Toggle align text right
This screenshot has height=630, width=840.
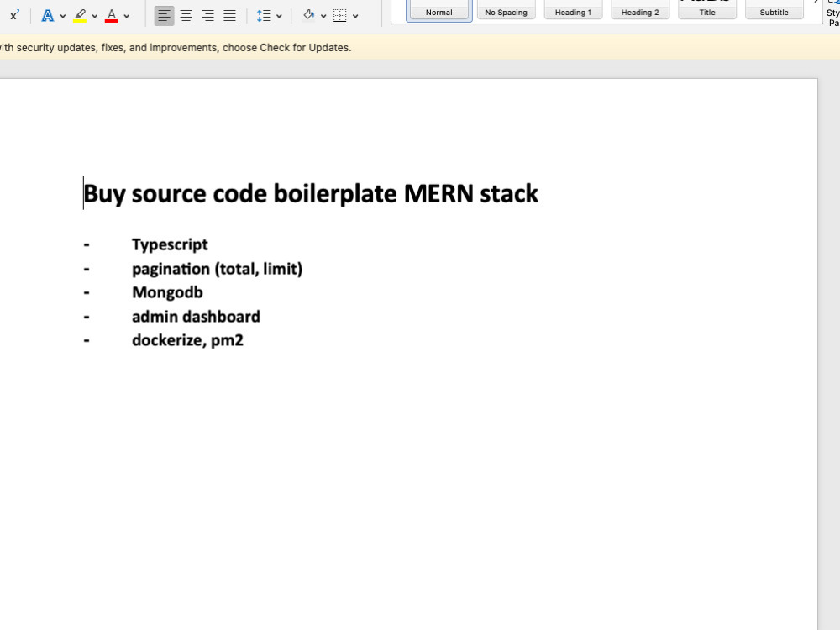(x=207, y=15)
